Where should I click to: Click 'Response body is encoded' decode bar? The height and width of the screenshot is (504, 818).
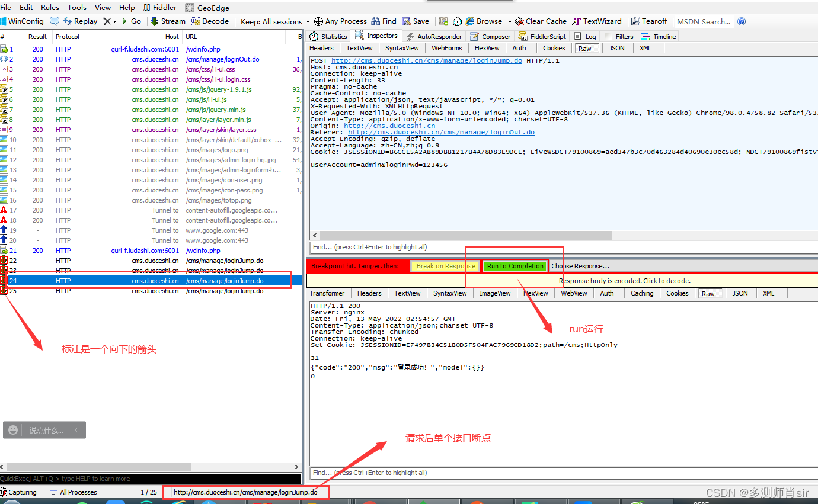[563, 281]
